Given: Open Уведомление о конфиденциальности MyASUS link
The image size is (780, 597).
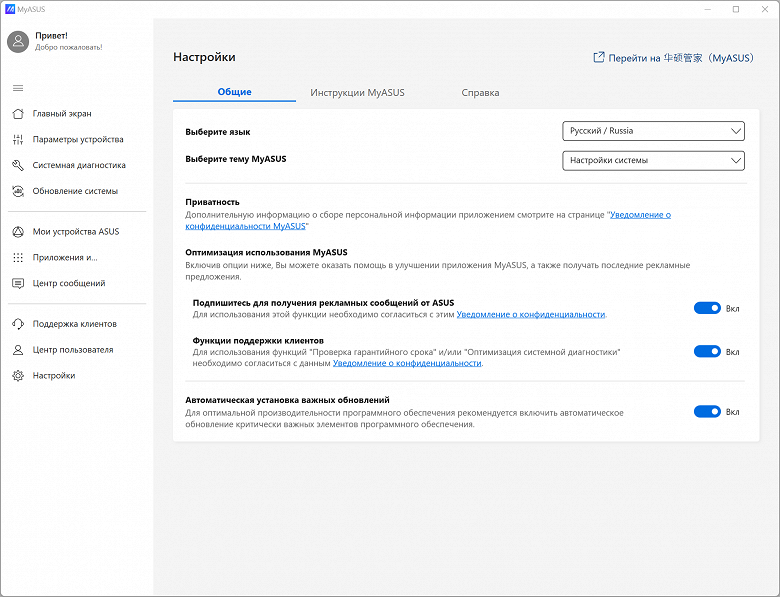Looking at the screenshot, I should coord(428,220).
